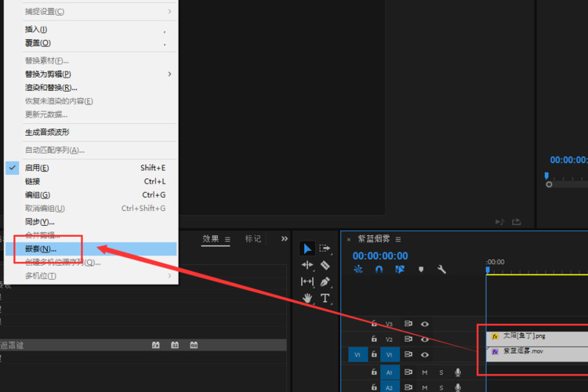The image size is (588, 392).
Task: Toggle the timeline Snap magnet
Action: click(379, 270)
